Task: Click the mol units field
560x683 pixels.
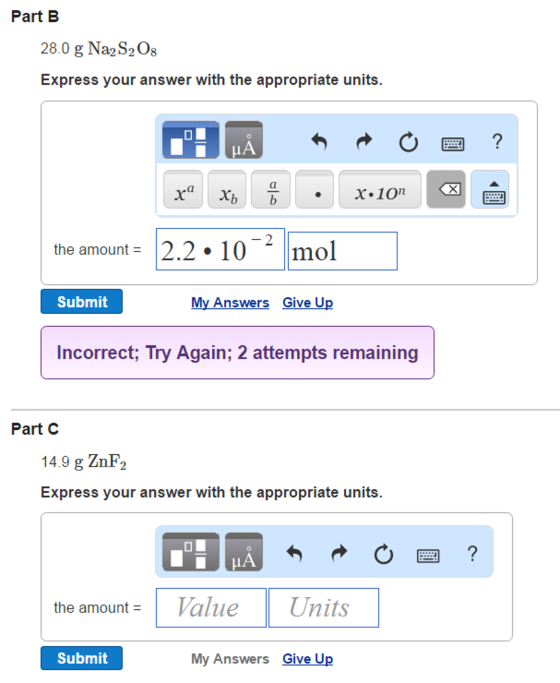Action: 343,251
